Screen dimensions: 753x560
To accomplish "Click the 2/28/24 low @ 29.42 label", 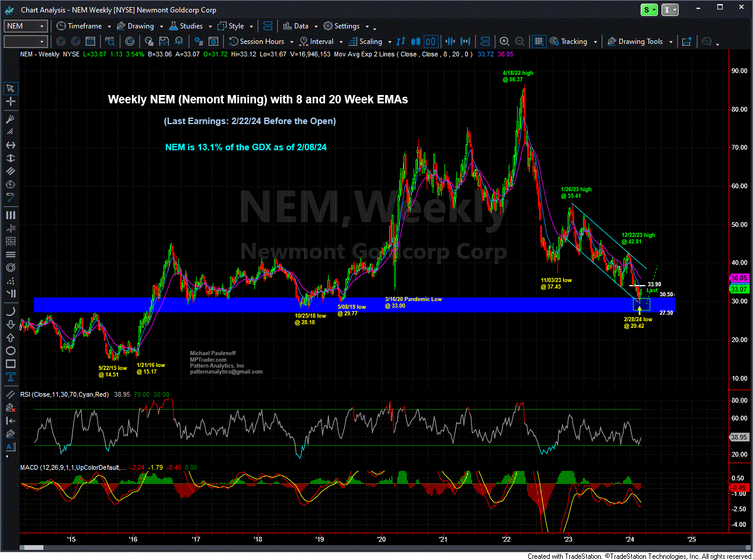I will click(638, 322).
